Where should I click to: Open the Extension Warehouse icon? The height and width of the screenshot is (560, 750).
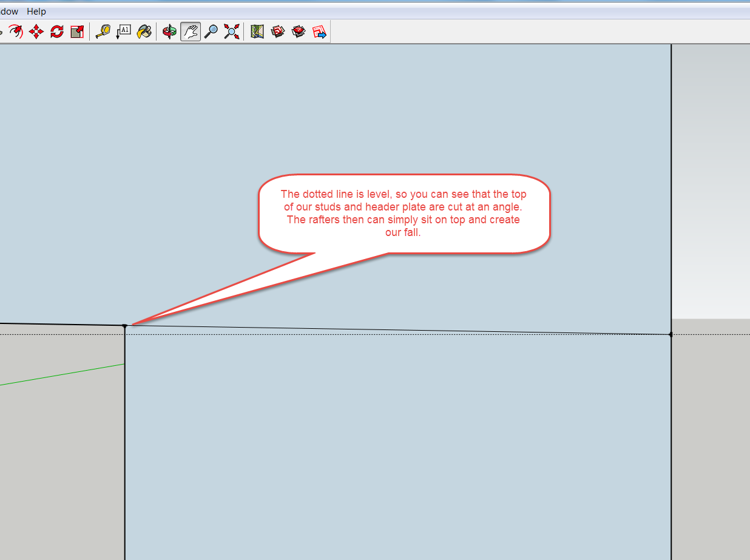click(x=299, y=32)
